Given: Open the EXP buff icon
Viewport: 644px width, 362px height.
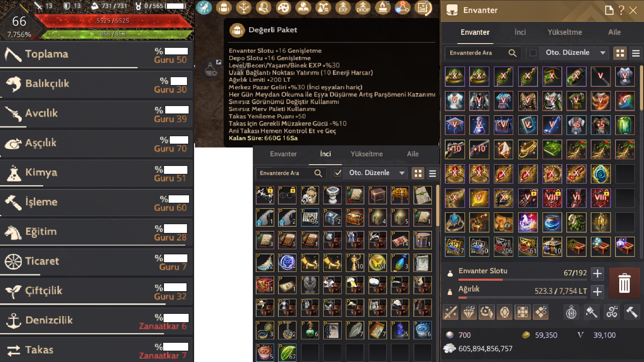Looking at the screenshot, I should 343,8.
